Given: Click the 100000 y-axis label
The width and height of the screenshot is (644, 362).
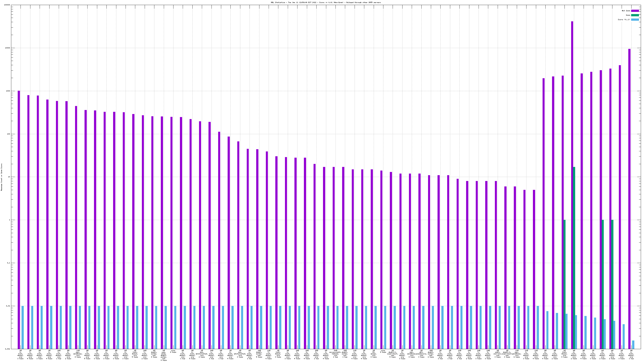Looking at the screenshot, I should point(7,5).
